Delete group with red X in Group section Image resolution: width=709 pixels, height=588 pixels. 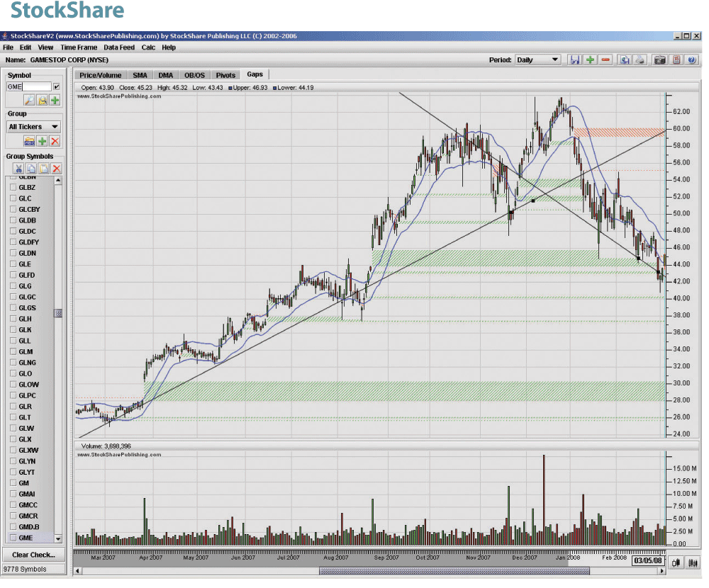click(55, 142)
